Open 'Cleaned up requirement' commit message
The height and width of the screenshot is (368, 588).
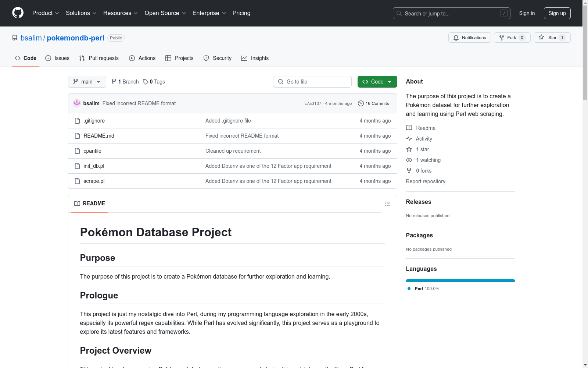pyautogui.click(x=233, y=151)
